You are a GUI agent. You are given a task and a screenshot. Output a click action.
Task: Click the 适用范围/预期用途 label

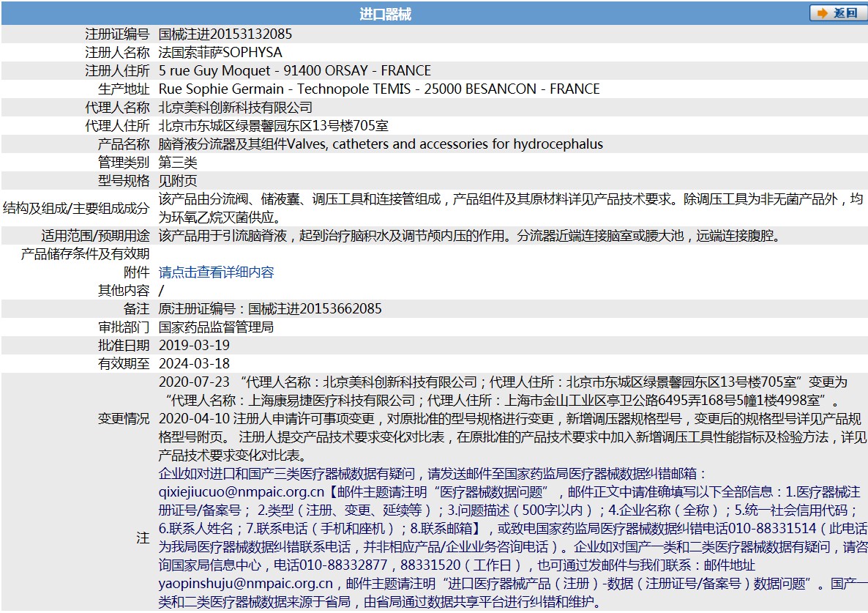(x=95, y=235)
